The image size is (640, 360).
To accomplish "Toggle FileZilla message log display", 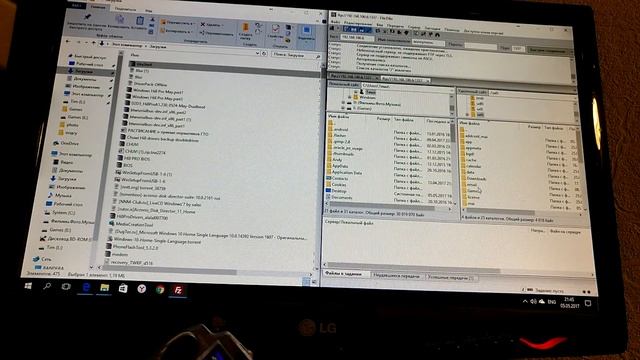I will click(x=346, y=29).
